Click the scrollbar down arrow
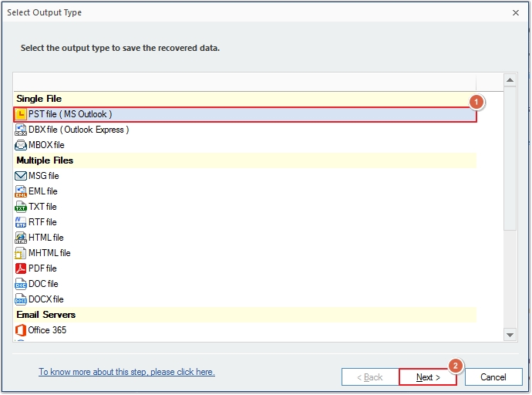 point(510,335)
